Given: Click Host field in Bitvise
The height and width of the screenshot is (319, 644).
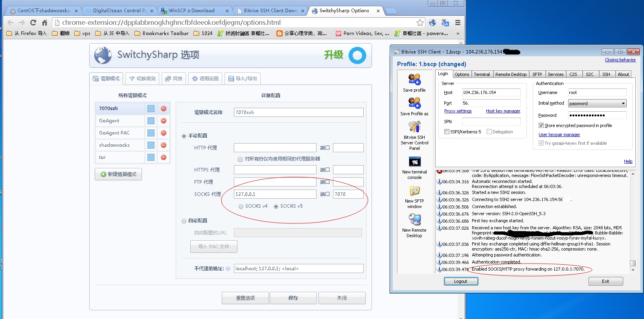Looking at the screenshot, I should [491, 92].
